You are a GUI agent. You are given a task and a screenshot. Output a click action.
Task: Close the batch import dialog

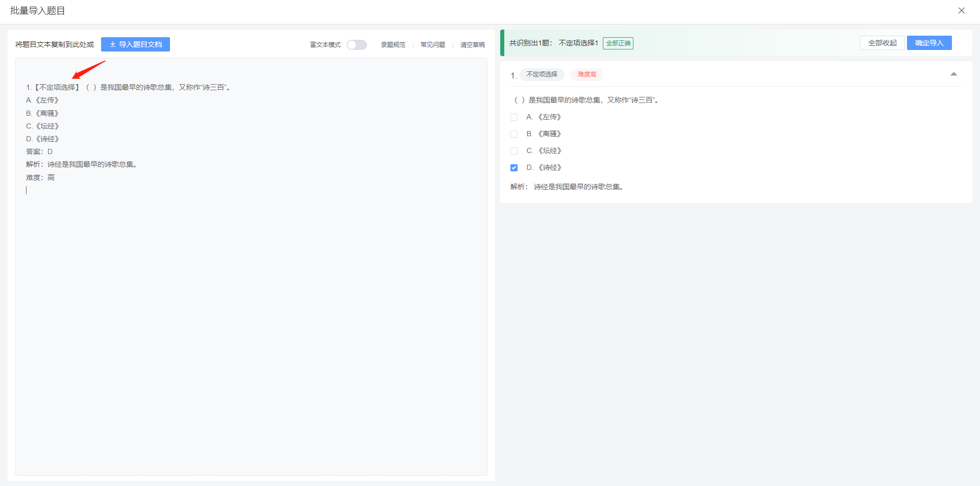(x=961, y=11)
